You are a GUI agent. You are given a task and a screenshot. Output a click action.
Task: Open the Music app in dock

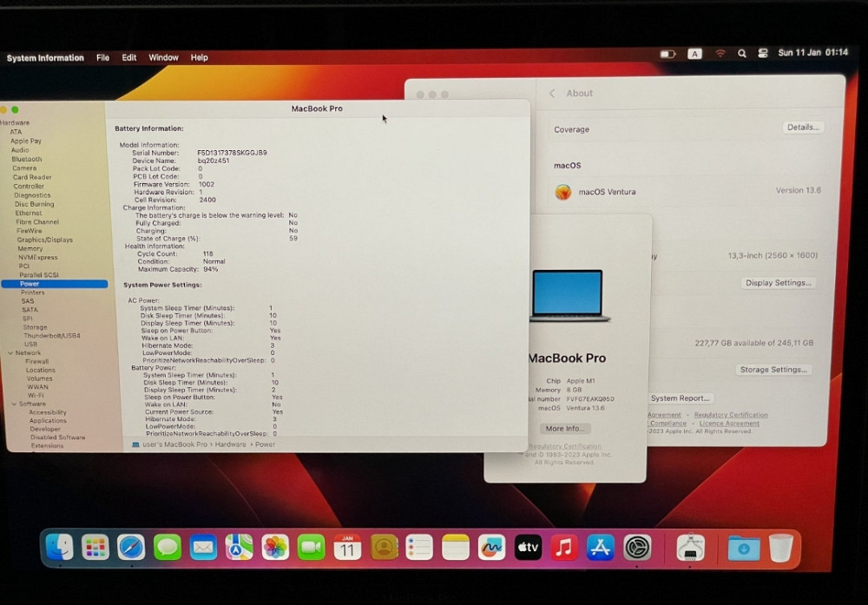pyautogui.click(x=564, y=547)
